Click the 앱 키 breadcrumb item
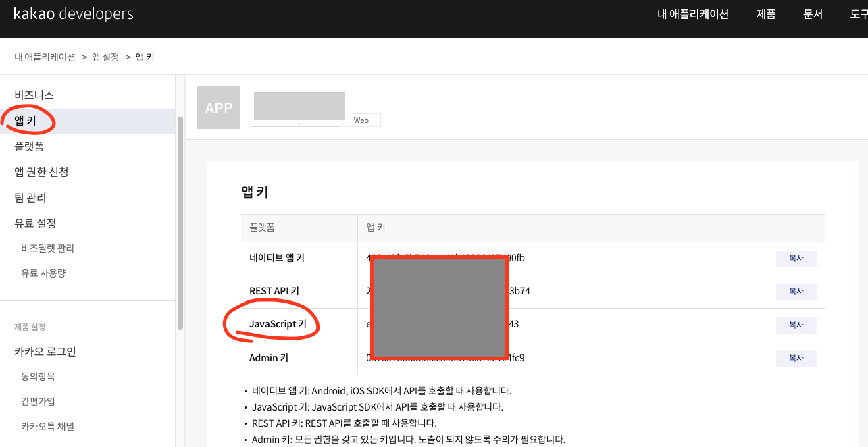Screen dimensions: 868x447 [145, 57]
